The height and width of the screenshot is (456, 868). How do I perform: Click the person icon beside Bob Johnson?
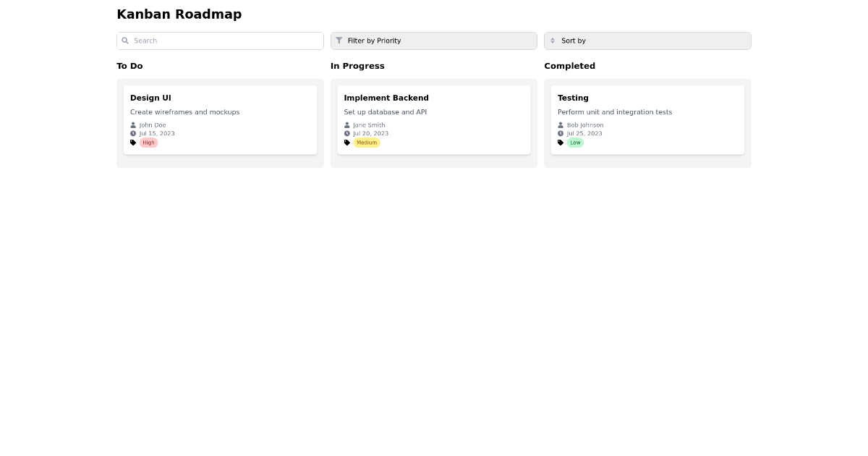(x=561, y=125)
